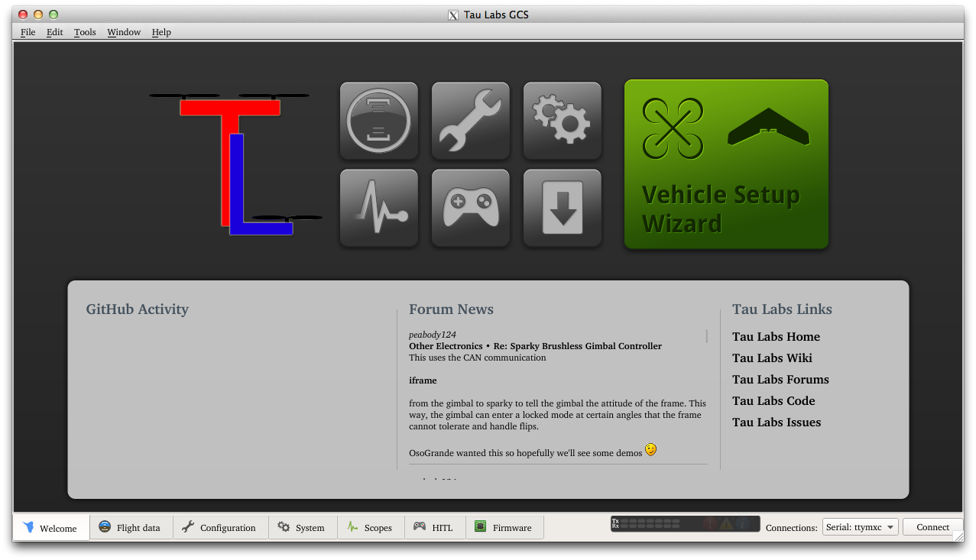The width and height of the screenshot is (976, 560).
Task: Open the download-arrow Firmware tile
Action: (563, 208)
